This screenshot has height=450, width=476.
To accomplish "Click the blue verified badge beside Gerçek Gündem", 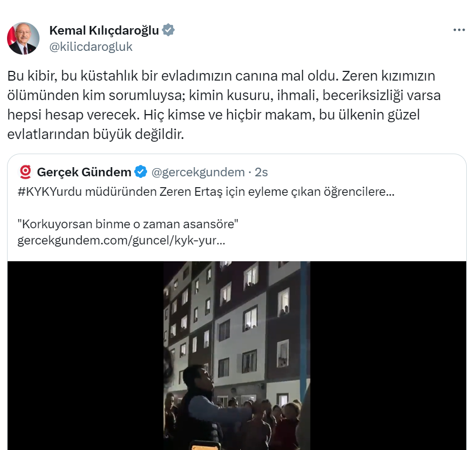I will 141,171.
